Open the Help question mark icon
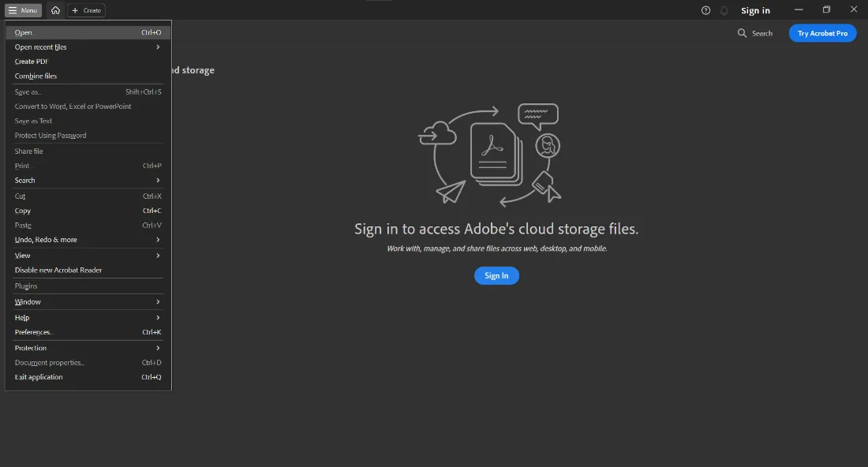Screen dimensions: 868x467 tap(705, 10)
